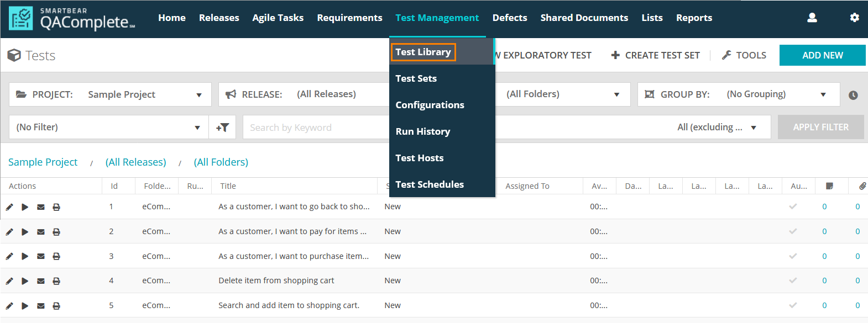Click the Search by Keyword field
This screenshot has width=868, height=323.
tap(315, 128)
